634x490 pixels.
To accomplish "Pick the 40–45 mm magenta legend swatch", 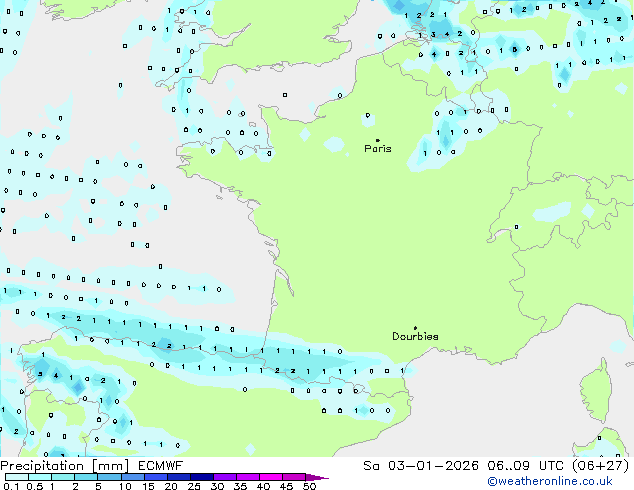I will click(x=271, y=477).
